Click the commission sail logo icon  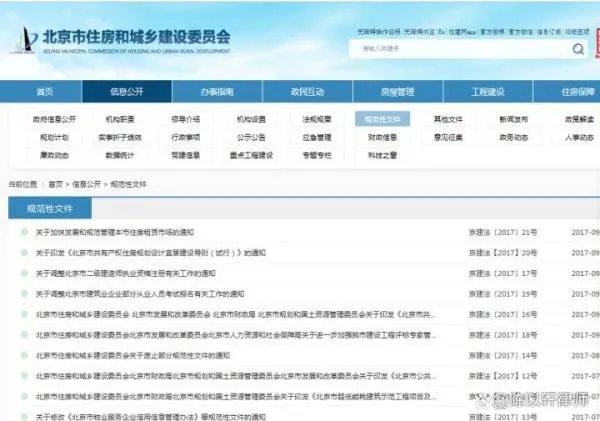24,40
